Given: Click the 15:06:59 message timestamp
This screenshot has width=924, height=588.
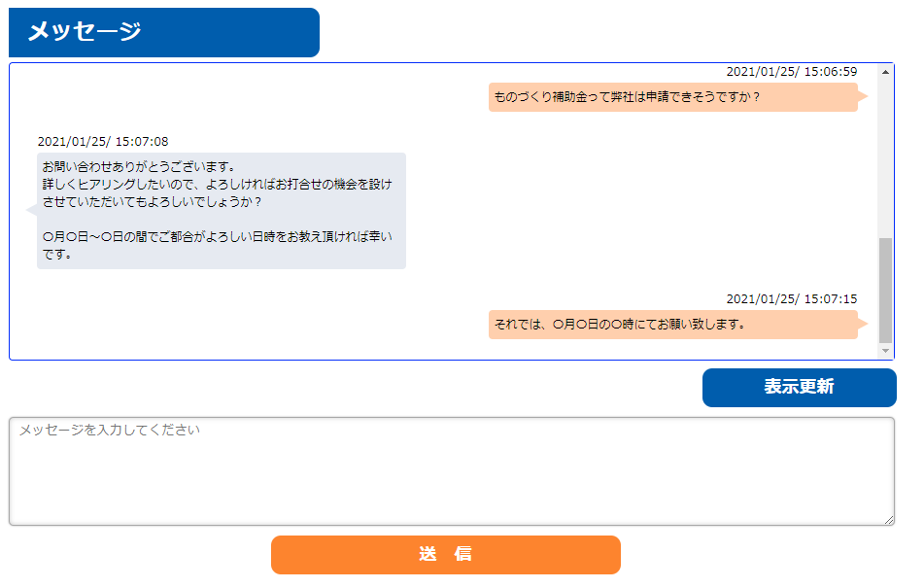Looking at the screenshot, I should [x=792, y=72].
